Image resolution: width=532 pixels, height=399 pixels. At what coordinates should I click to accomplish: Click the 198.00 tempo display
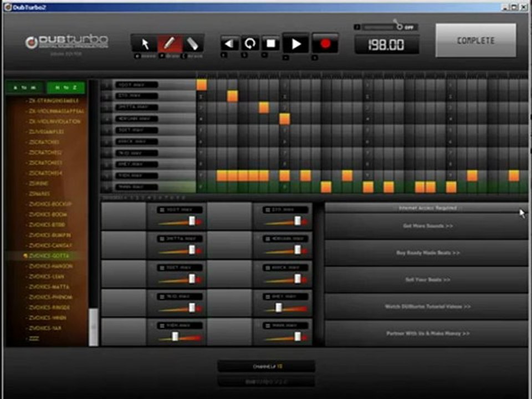(x=386, y=45)
